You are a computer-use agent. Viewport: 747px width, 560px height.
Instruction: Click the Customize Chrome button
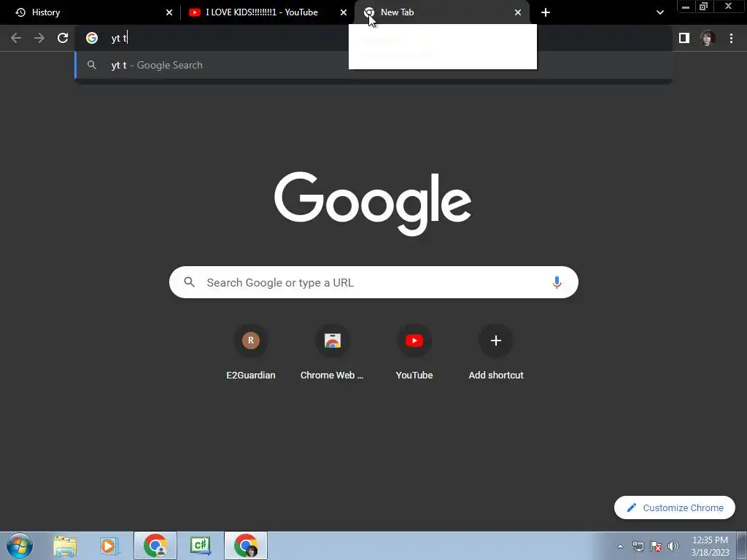point(675,507)
